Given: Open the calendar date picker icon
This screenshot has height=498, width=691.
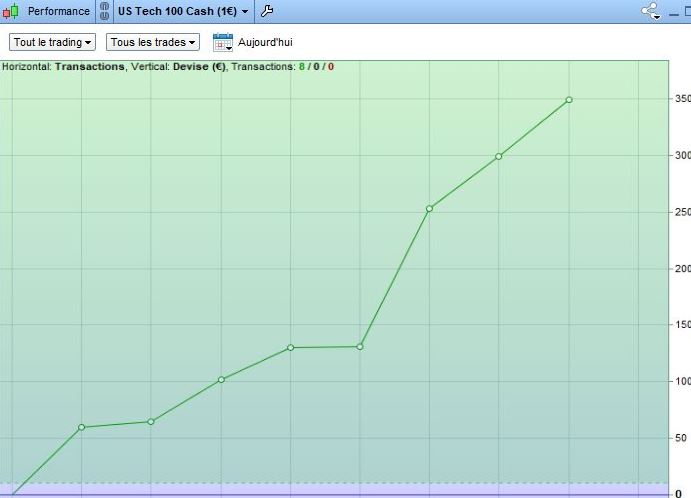Looking at the screenshot, I should (223, 42).
